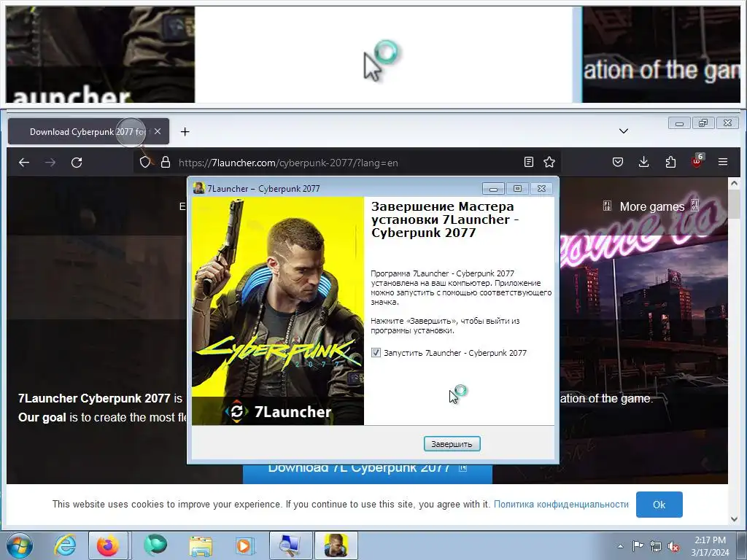Viewport: 747px width, 560px height.
Task: Click the taskbar clock showing 2:17 PM
Action: click(710, 545)
